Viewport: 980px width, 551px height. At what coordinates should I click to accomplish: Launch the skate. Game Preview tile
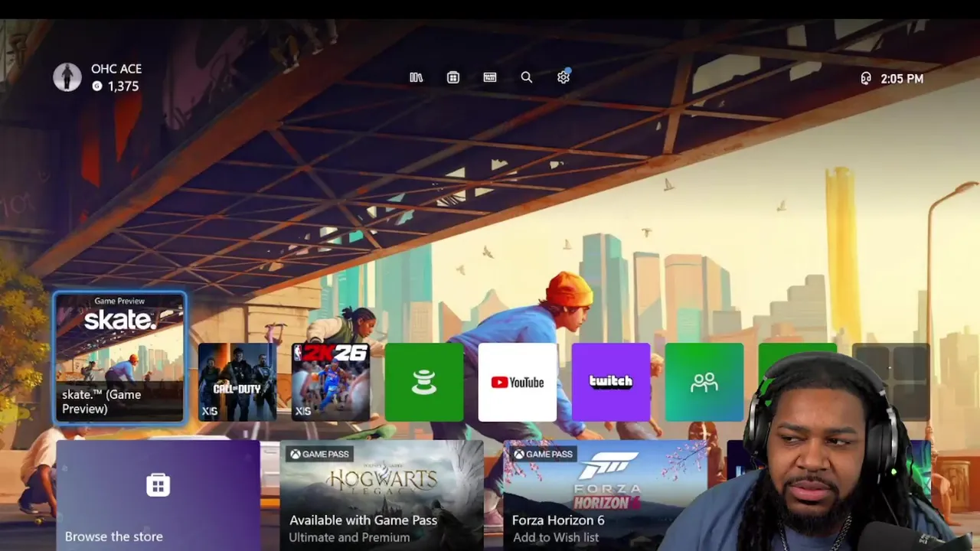(119, 357)
